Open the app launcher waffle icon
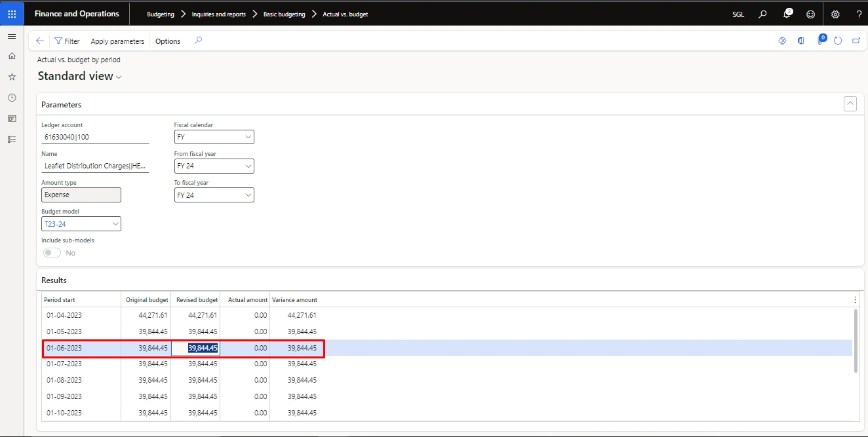This screenshot has height=437, width=868. pyautogui.click(x=12, y=14)
